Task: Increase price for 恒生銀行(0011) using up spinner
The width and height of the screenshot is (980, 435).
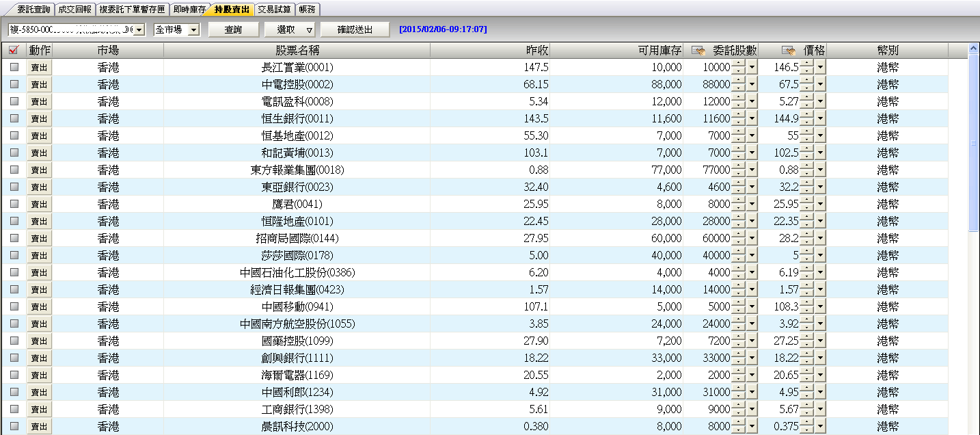Action: (806, 115)
